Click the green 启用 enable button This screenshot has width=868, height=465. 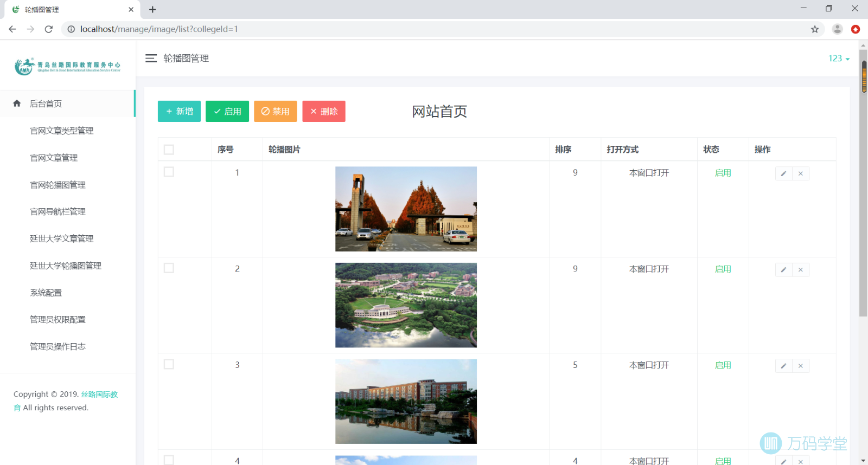tap(227, 111)
